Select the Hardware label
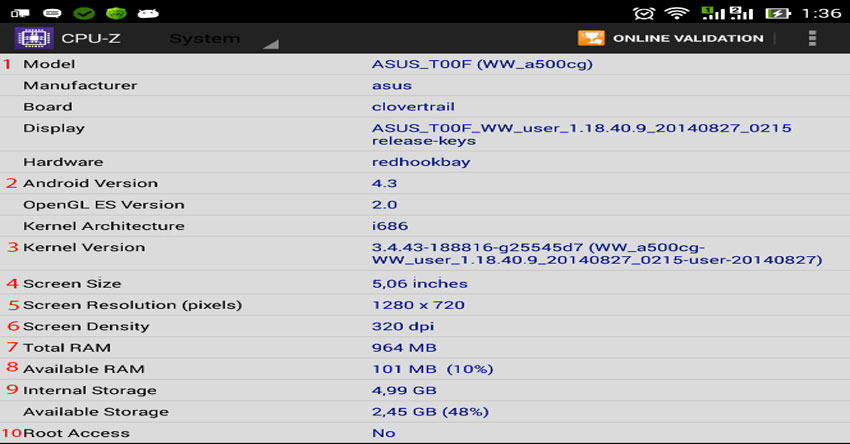Screen dimensions: 850x444 click(x=63, y=162)
